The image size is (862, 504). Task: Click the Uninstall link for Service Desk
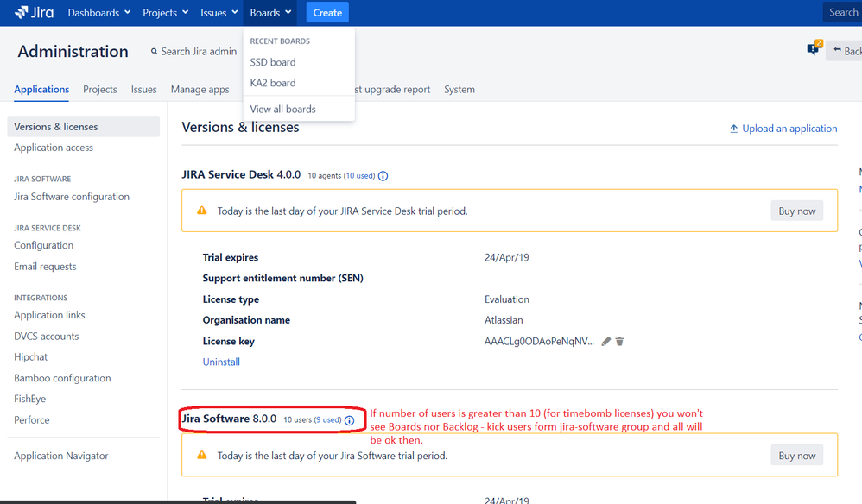click(221, 362)
